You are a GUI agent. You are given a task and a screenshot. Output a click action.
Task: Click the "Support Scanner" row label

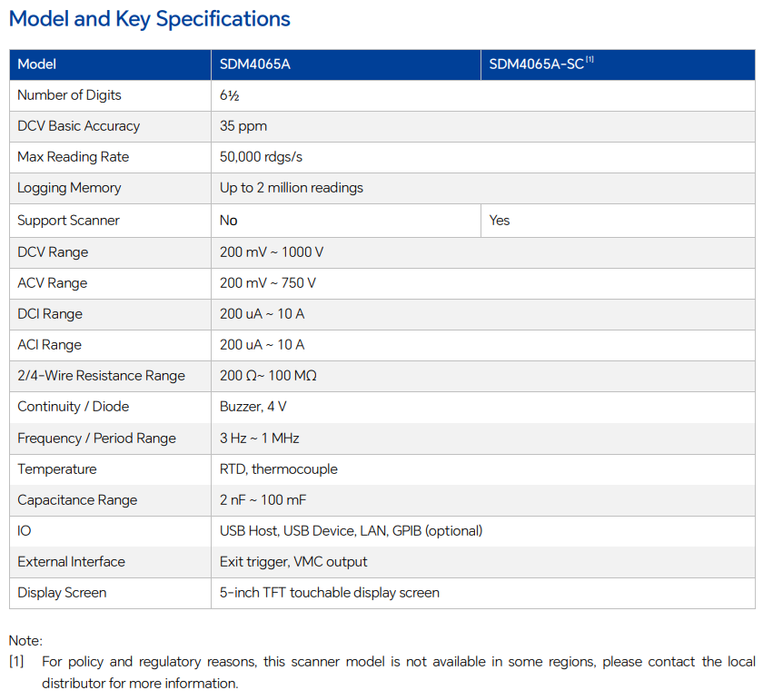click(x=68, y=221)
